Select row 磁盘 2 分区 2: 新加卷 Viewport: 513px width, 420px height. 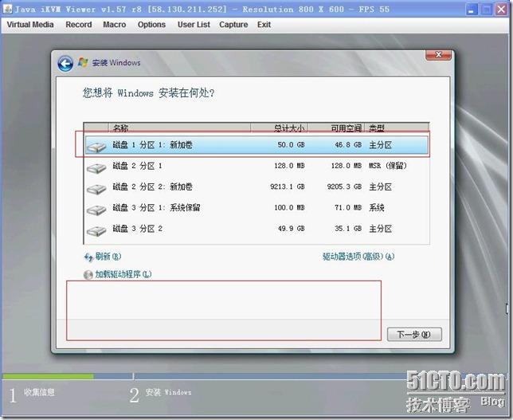(256, 187)
